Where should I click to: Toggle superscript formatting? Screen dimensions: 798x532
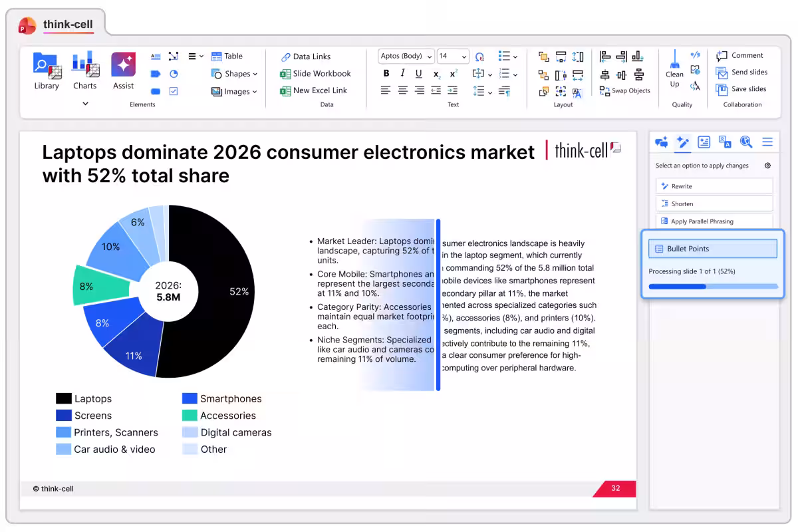tap(454, 74)
